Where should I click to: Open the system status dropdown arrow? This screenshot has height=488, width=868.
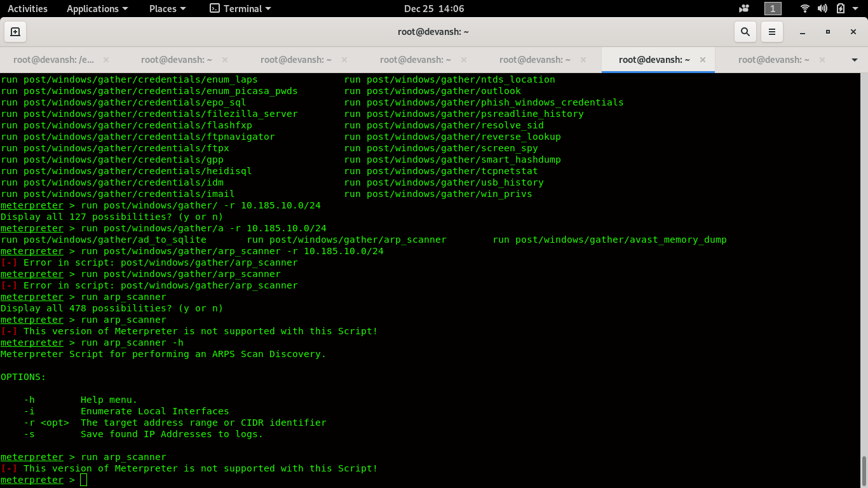point(854,8)
